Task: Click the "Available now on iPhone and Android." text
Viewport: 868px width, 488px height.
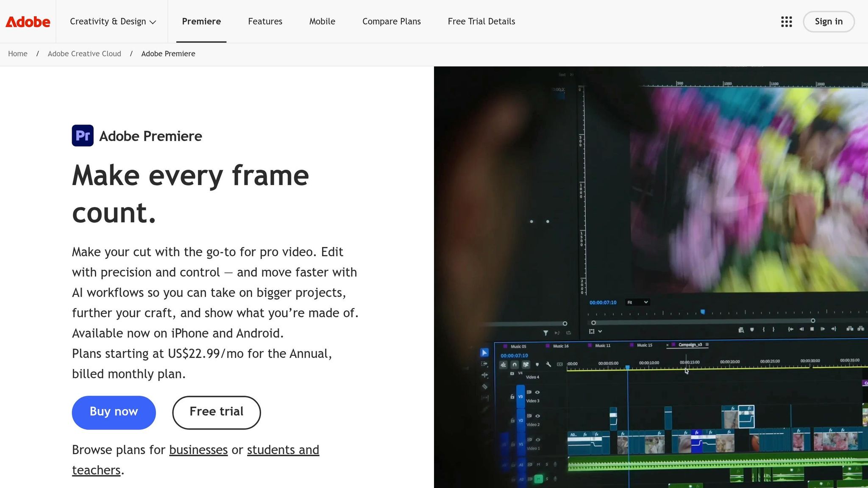Action: [178, 333]
